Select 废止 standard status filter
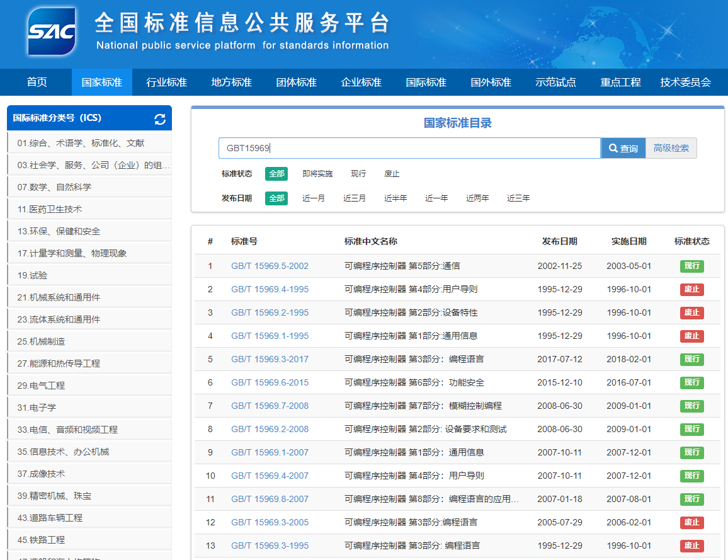The height and width of the screenshot is (560, 728). click(392, 174)
